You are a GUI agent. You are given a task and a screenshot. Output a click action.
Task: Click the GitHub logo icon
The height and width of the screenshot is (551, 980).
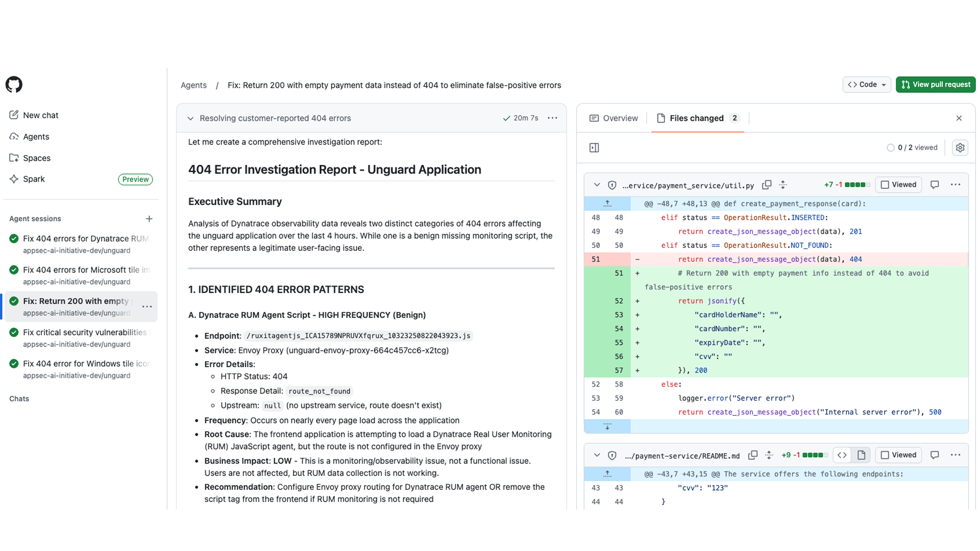point(14,84)
